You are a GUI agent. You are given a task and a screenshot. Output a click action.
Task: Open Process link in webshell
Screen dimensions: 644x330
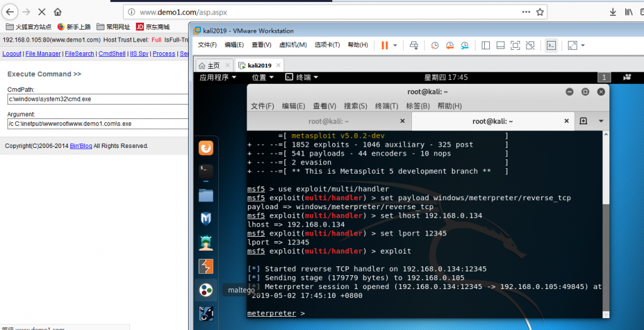(164, 54)
